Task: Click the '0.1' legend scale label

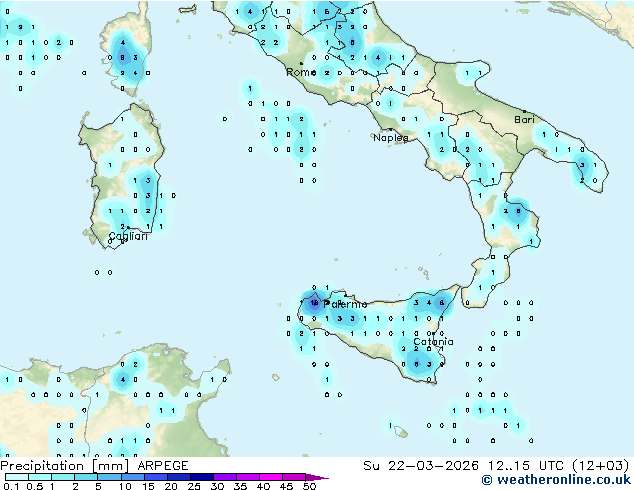Action: coord(11,486)
